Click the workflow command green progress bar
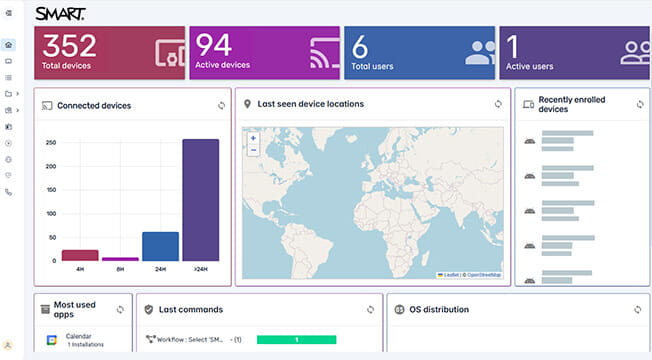Viewport: 652px width, 360px height. (296, 340)
